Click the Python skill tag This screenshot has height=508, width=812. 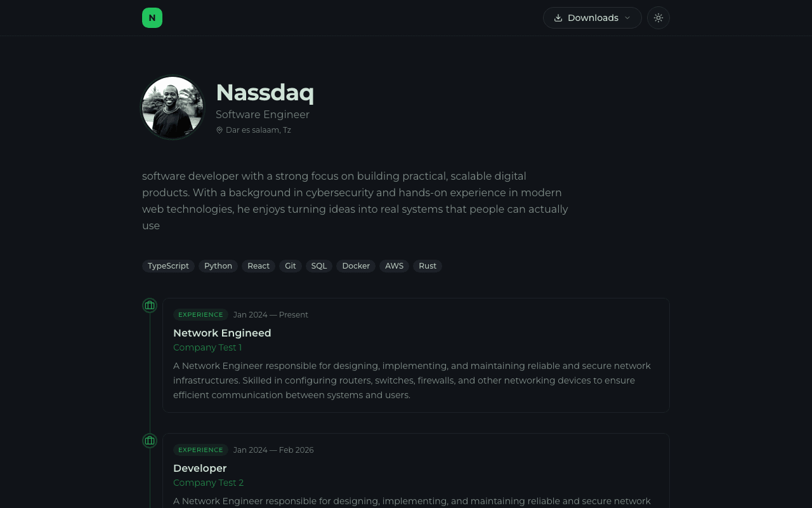tap(218, 265)
